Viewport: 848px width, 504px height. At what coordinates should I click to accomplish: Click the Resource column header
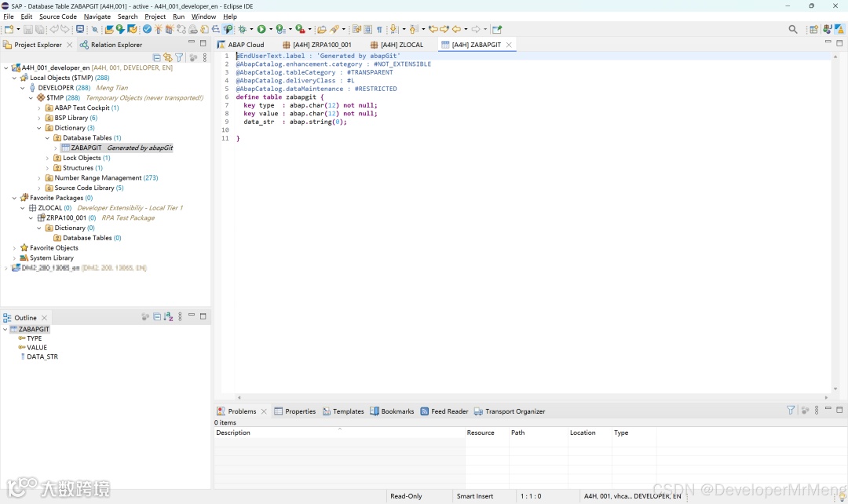pos(487,433)
